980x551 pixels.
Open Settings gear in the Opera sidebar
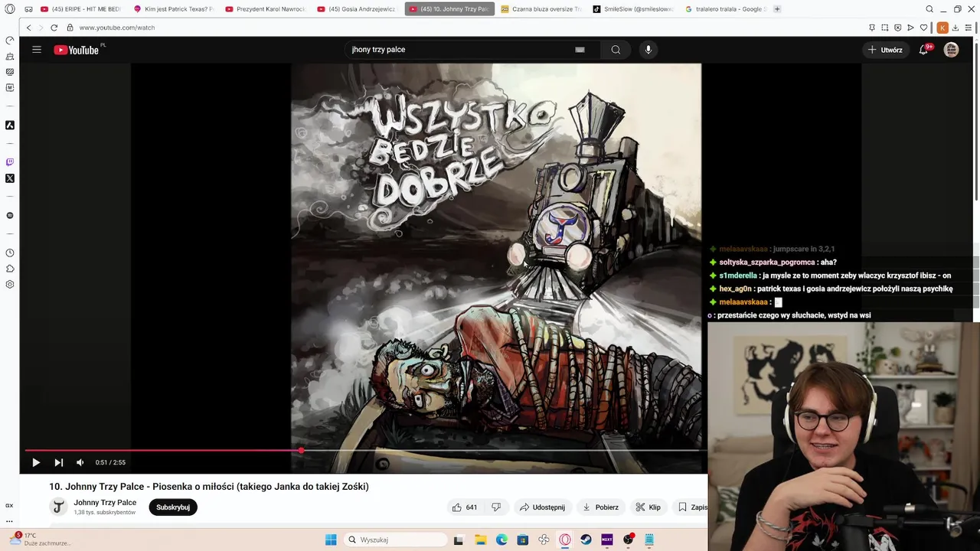point(10,285)
